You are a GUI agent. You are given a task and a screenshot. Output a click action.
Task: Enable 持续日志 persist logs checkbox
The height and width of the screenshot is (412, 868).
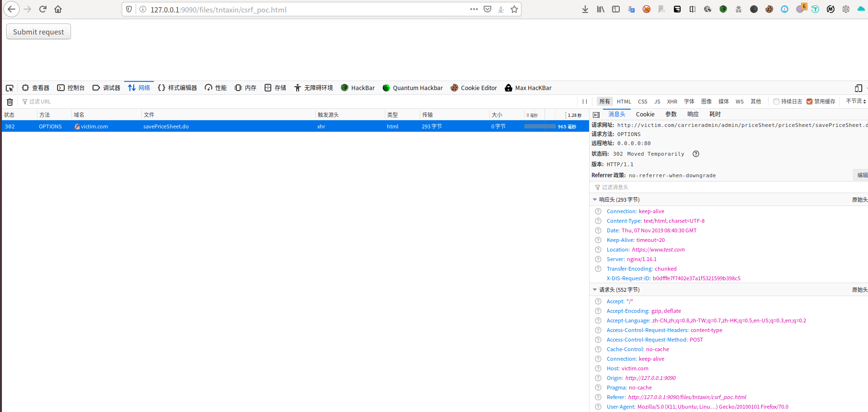pos(776,102)
